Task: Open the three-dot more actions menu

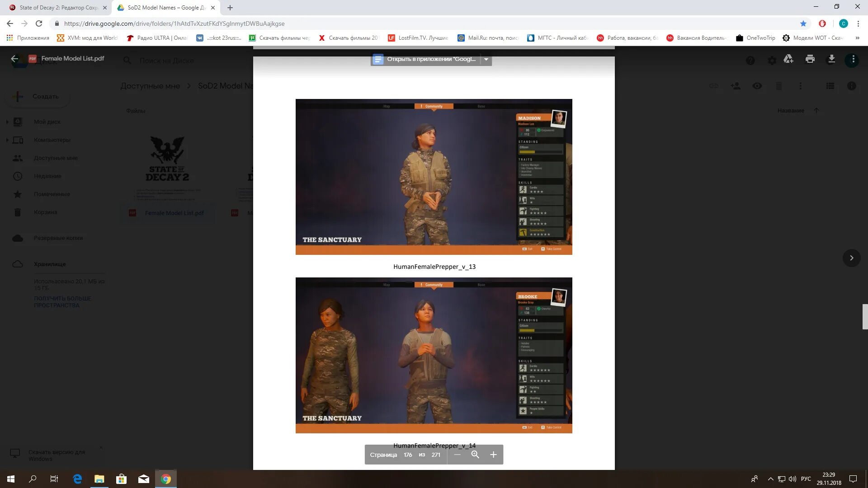Action: pyautogui.click(x=853, y=59)
